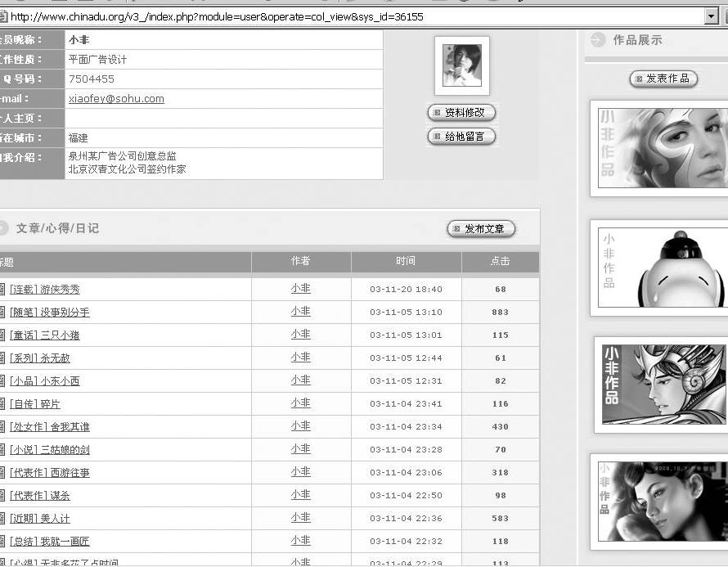Click the 发表作品 button

point(663,79)
